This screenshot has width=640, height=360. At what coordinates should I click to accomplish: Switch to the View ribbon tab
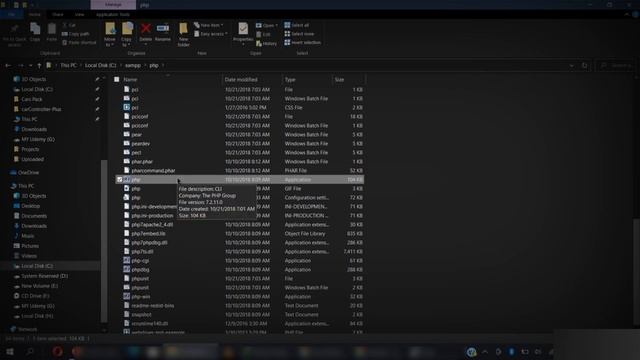[x=80, y=15]
